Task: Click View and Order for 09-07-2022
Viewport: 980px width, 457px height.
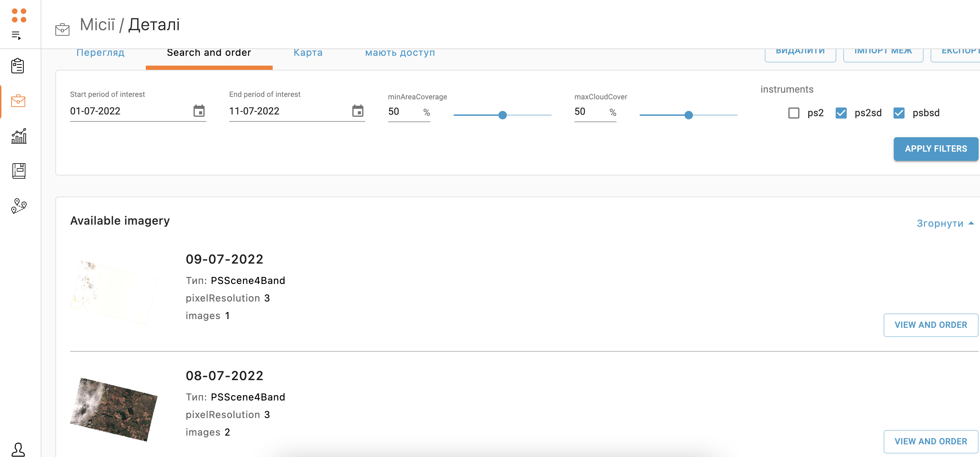Action: (930, 325)
